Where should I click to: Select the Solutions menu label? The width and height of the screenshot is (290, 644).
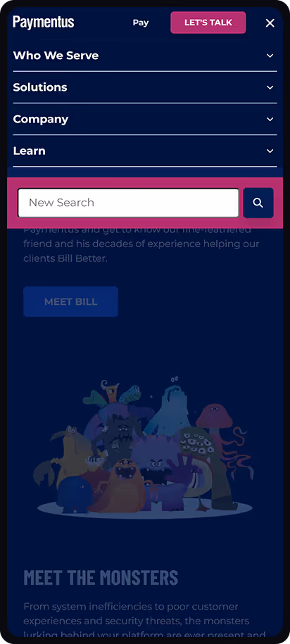40,87
